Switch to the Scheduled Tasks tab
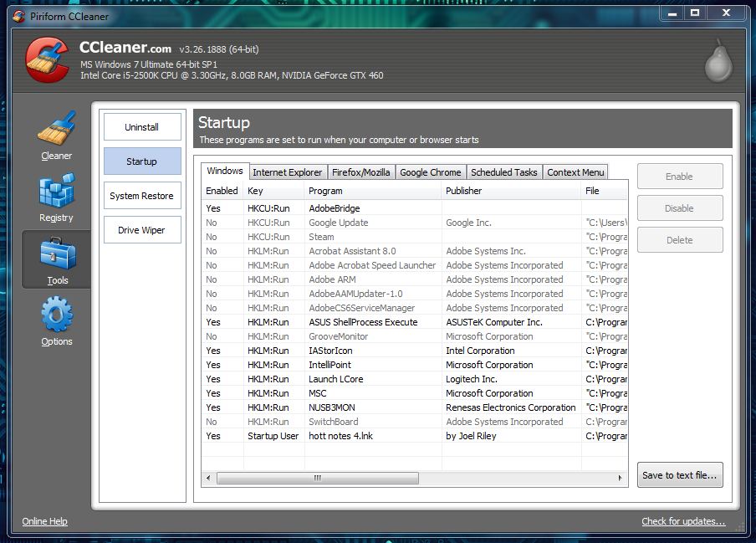The width and height of the screenshot is (756, 543). point(503,172)
